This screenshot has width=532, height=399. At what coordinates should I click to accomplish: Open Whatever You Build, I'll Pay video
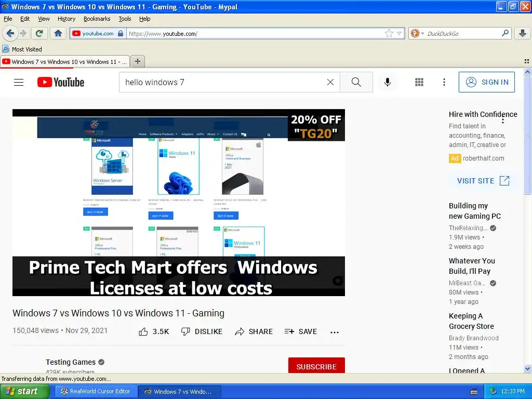tap(472, 265)
